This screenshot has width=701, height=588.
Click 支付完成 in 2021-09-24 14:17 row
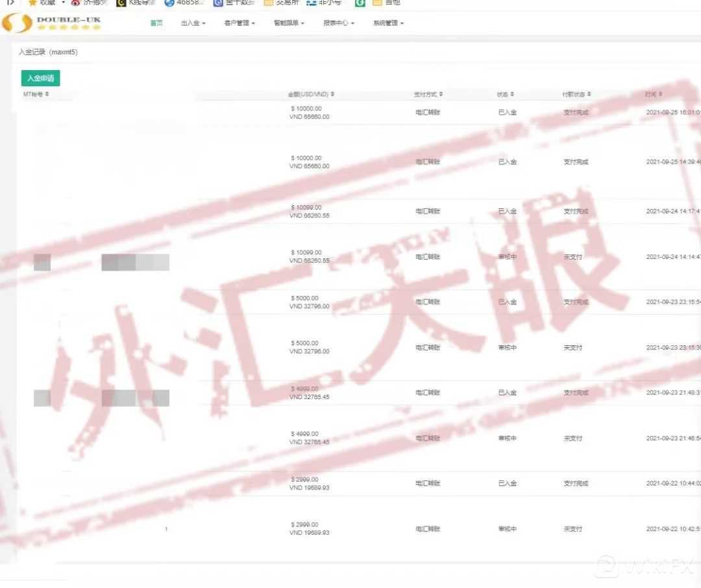pyautogui.click(x=576, y=211)
